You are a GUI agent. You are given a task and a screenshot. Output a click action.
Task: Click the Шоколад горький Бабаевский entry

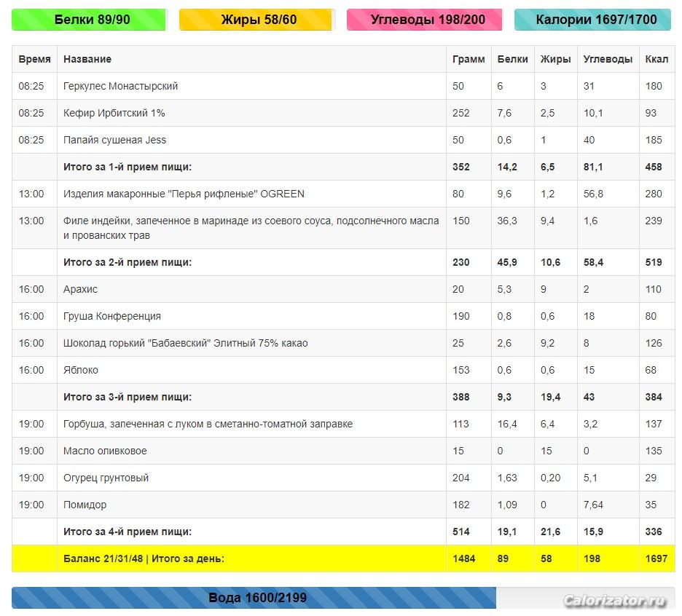pyautogui.click(x=185, y=343)
